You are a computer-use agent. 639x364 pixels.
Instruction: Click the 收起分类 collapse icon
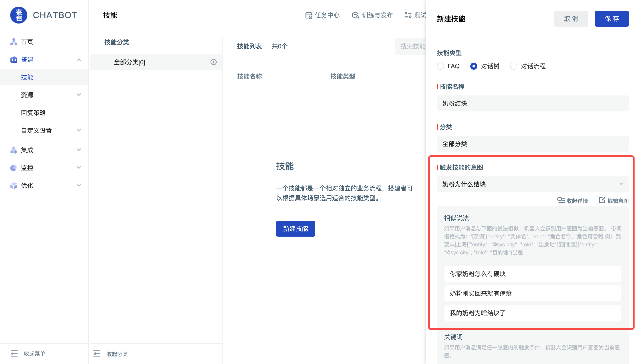click(97, 354)
